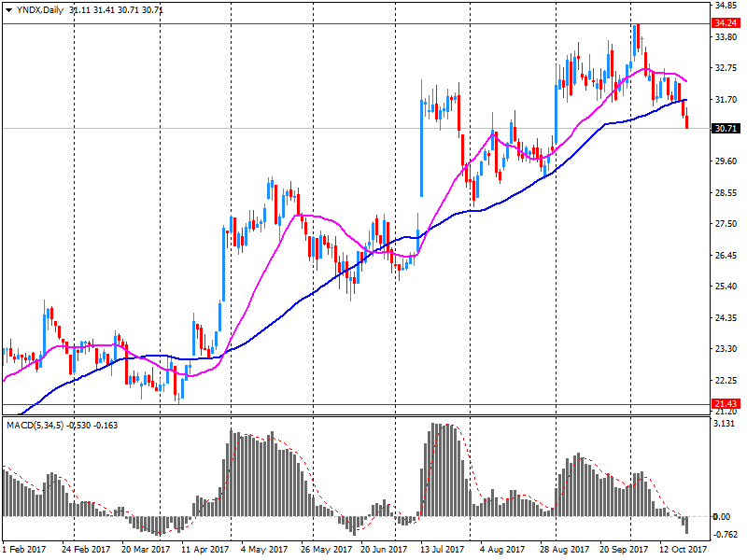Click the current price label 30.71
This screenshot has width=747, height=560.
(726, 129)
